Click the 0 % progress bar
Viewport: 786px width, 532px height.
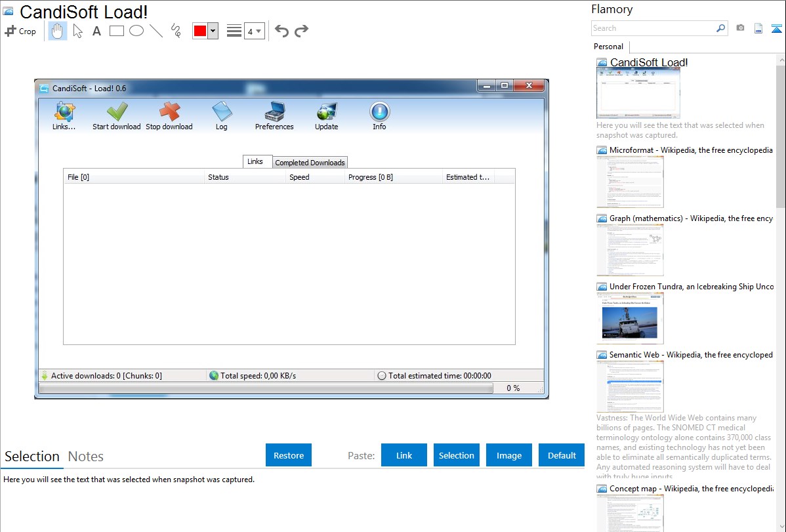266,388
